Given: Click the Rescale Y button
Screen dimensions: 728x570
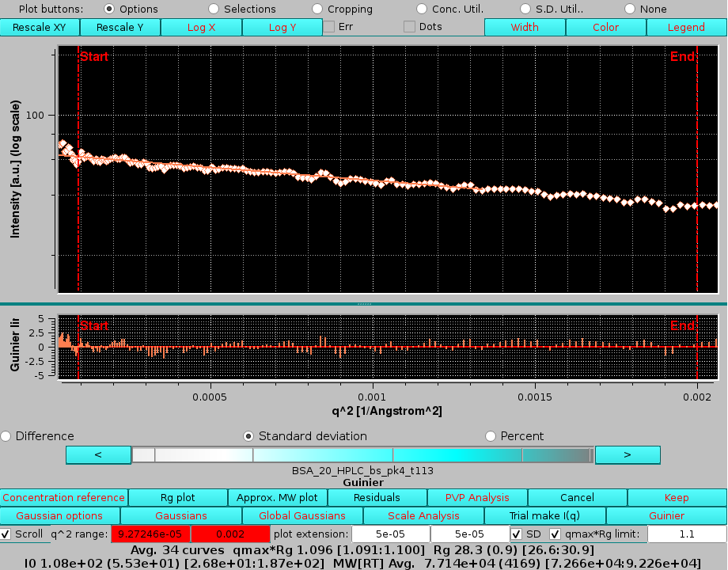Looking at the screenshot, I should click(119, 26).
